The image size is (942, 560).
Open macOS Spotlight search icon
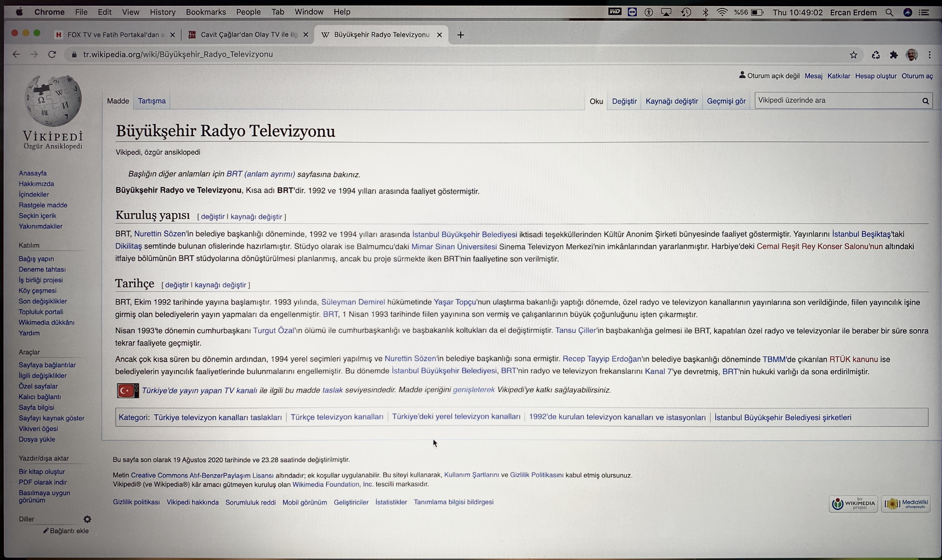[x=890, y=13]
